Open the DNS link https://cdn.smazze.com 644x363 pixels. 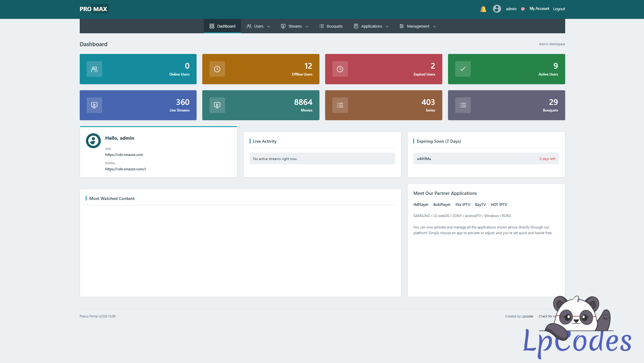[124, 155]
